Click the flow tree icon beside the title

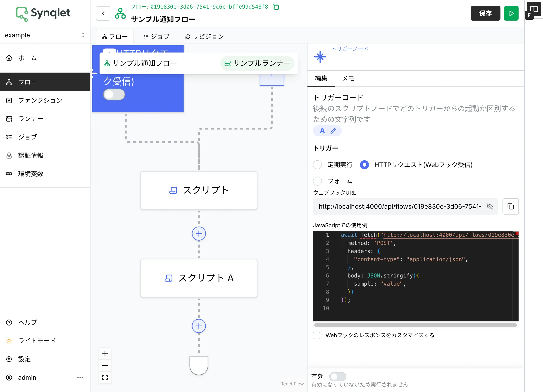point(120,13)
